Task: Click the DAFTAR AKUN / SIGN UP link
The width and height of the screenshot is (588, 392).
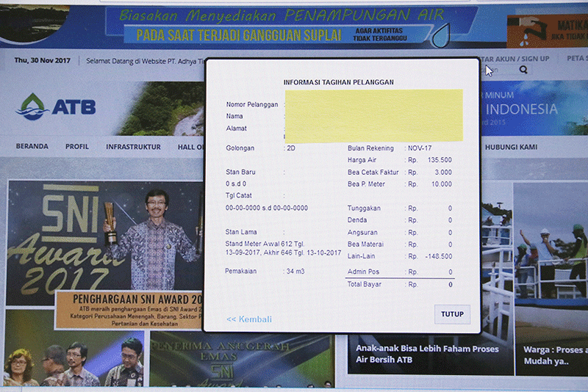Action: (514, 59)
